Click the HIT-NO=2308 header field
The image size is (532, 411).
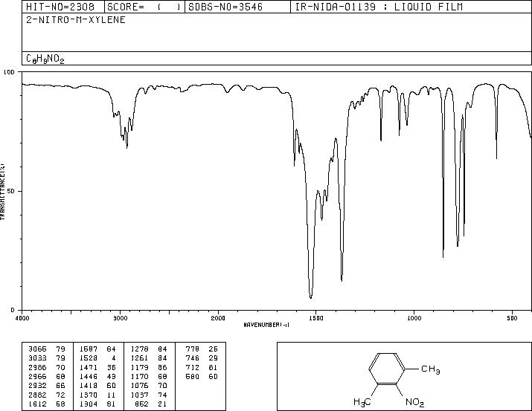click(x=63, y=7)
